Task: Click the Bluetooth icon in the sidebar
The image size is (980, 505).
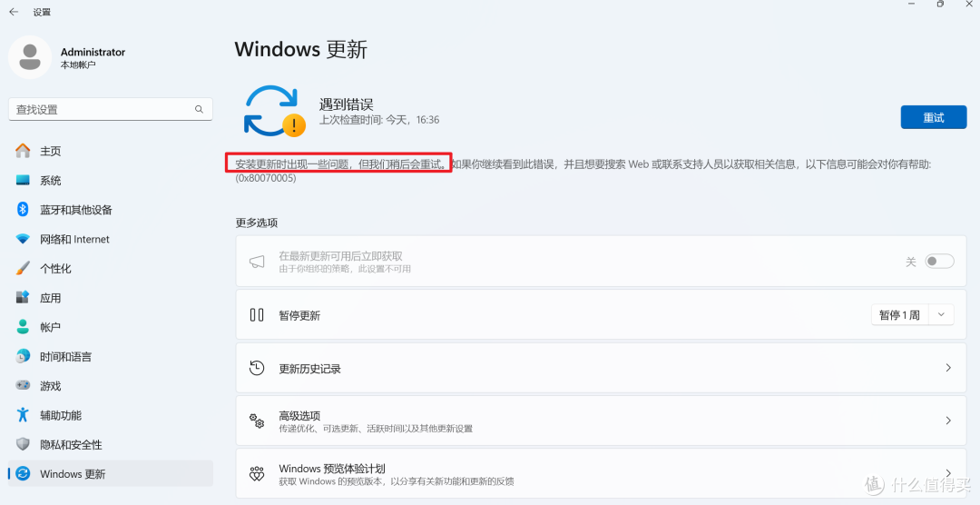Action: tap(23, 210)
